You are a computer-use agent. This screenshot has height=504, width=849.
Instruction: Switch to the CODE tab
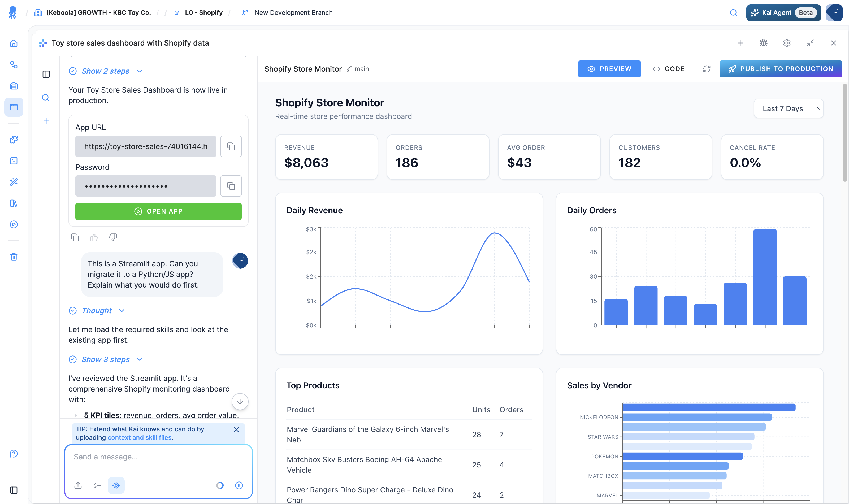[x=668, y=69]
